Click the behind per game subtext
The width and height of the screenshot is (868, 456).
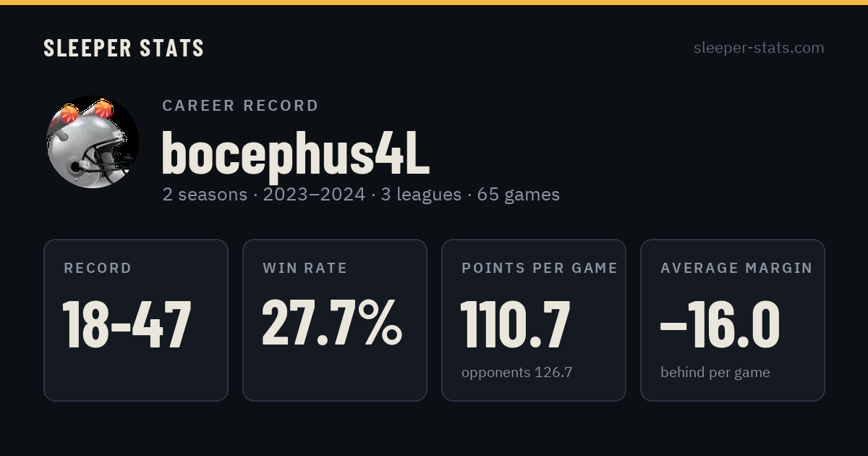tap(715, 373)
